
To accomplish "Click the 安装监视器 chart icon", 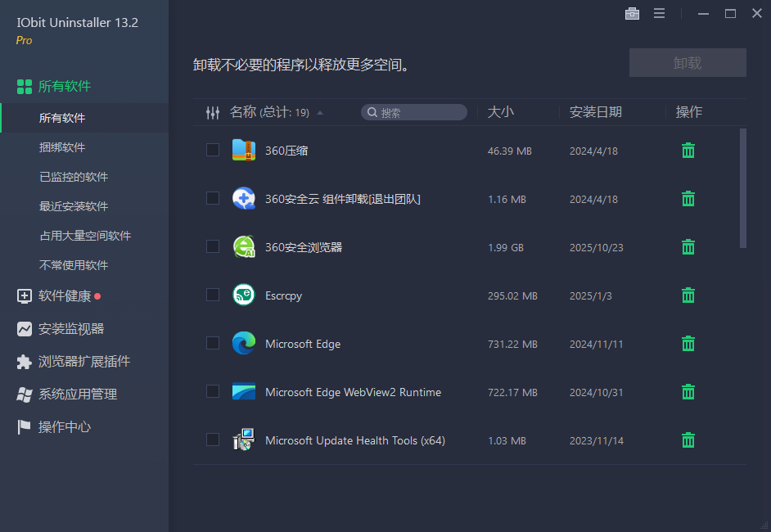I will pos(24,329).
